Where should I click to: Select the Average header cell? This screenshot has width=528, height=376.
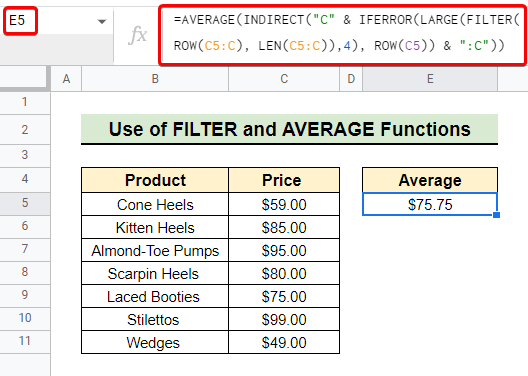point(430,180)
